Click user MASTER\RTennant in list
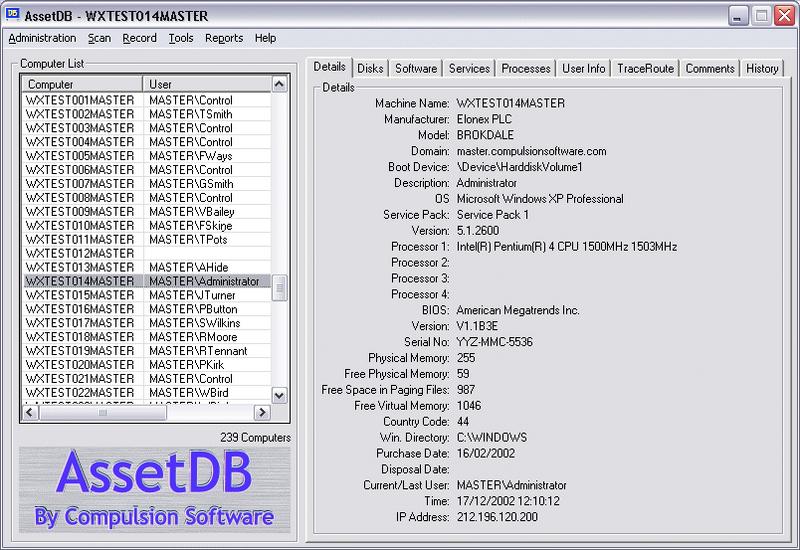Screen dimensions: 800x550 (198, 351)
